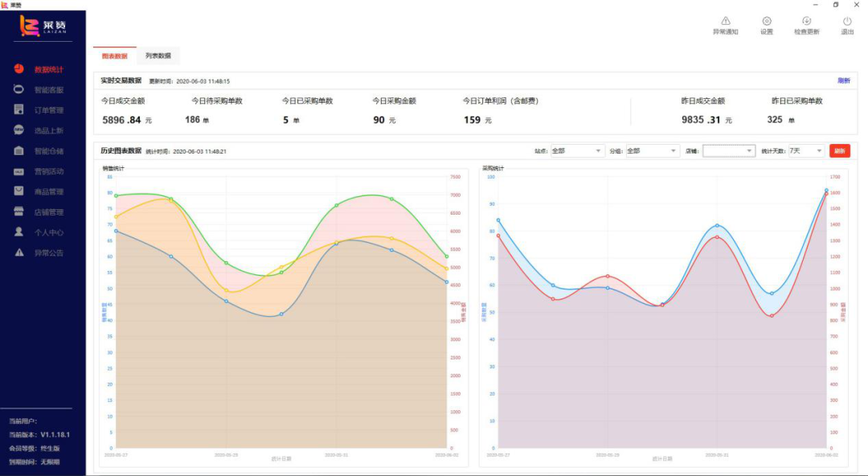Screen dimensions: 868x476
Task: Click the version text V1.1.18.1
Action: coord(55,435)
